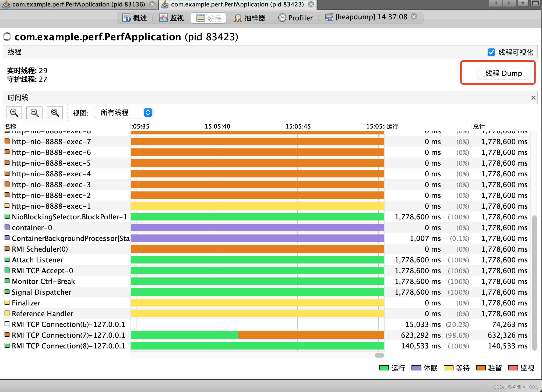542x392 pixels.
Task: Click the zoom out magnifier in timeline toolbar
Action: point(34,113)
